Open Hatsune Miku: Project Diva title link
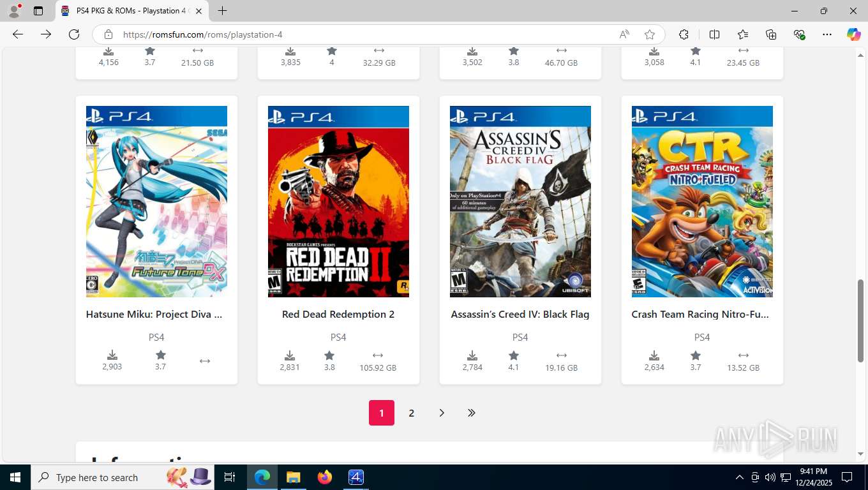 [154, 314]
